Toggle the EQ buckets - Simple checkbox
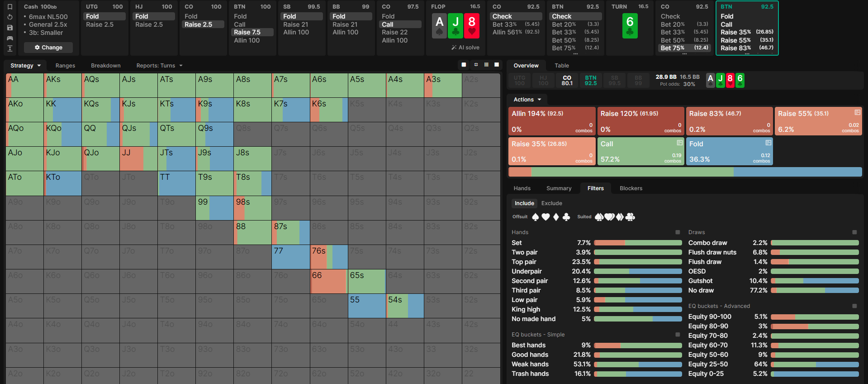Viewport: 868px width, 384px height. pyautogui.click(x=678, y=335)
